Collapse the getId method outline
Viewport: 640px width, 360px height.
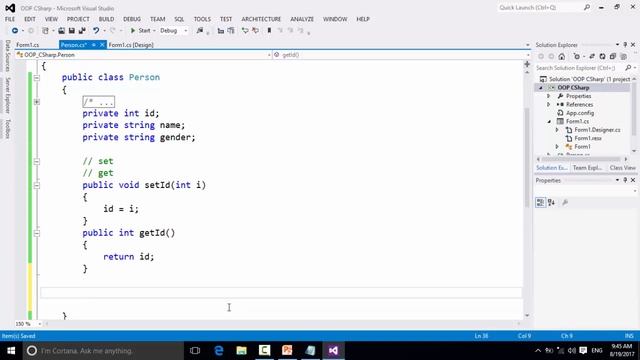(37, 233)
